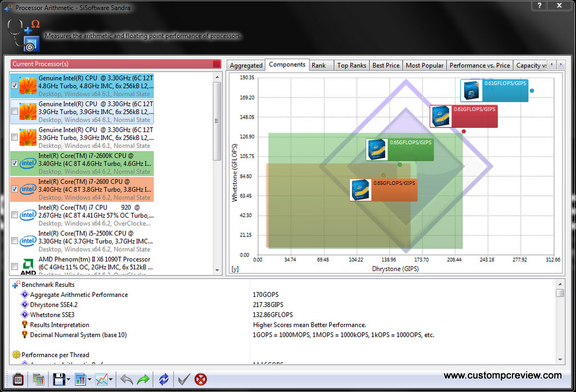This screenshot has height=392, width=576.
Task: Check the Core i5-2500K CPU checkbox
Action: coord(14,241)
